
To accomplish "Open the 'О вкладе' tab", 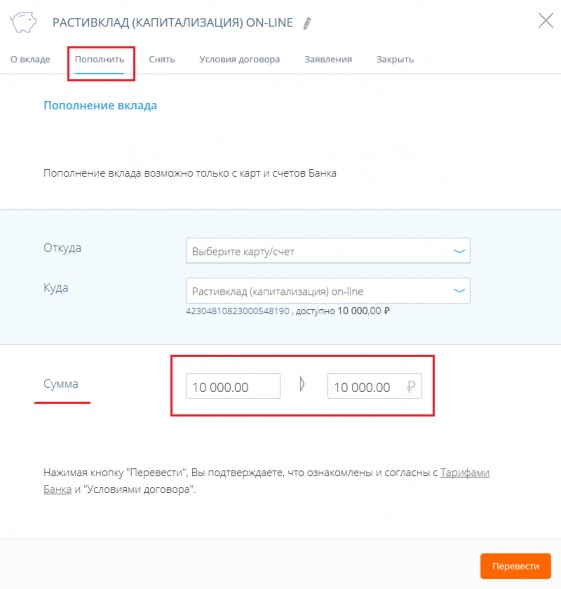I will coord(30,59).
